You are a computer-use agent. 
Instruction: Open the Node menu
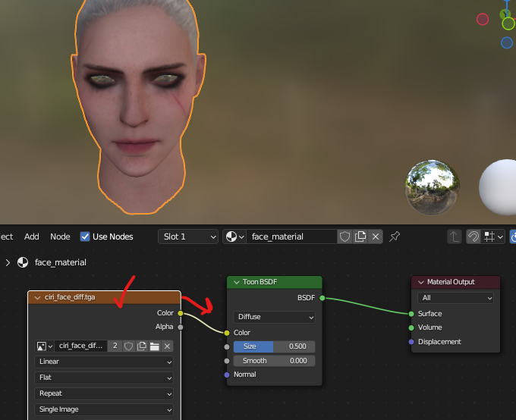pyautogui.click(x=60, y=237)
